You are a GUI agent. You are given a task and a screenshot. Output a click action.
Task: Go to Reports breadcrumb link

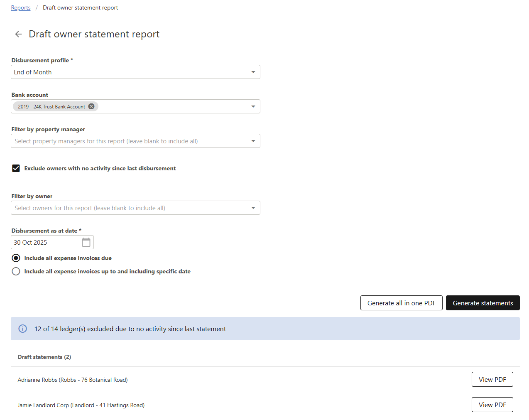pyautogui.click(x=21, y=7)
